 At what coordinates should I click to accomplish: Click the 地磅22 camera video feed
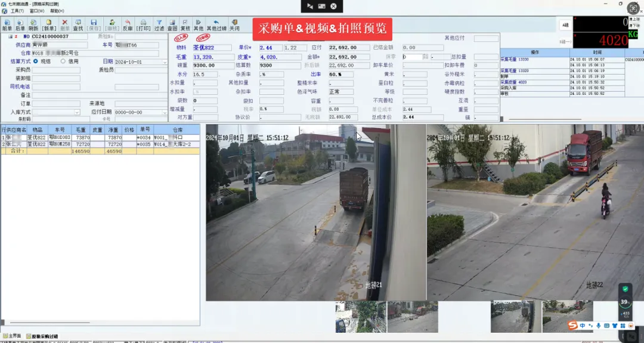coord(535,213)
